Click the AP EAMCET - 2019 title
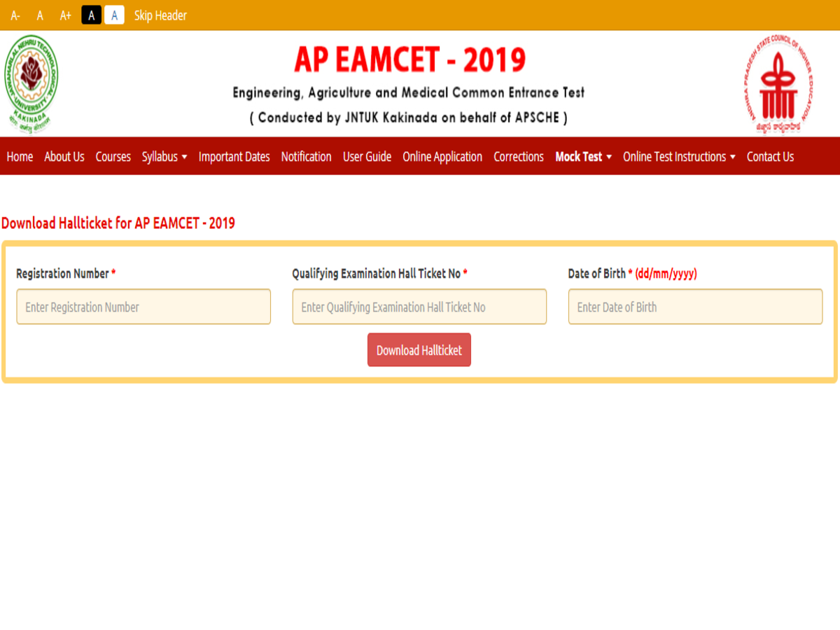The height and width of the screenshot is (630, 840). [x=410, y=59]
